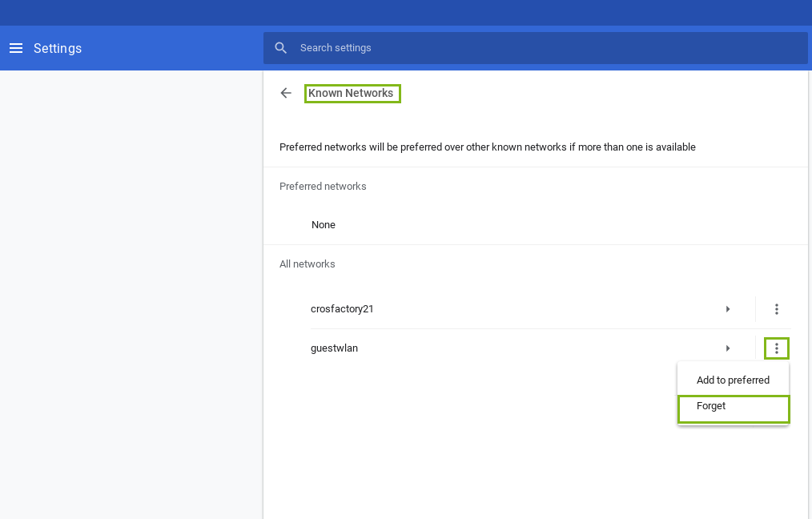
Task: Select the guestwlan network entry
Action: 335,348
